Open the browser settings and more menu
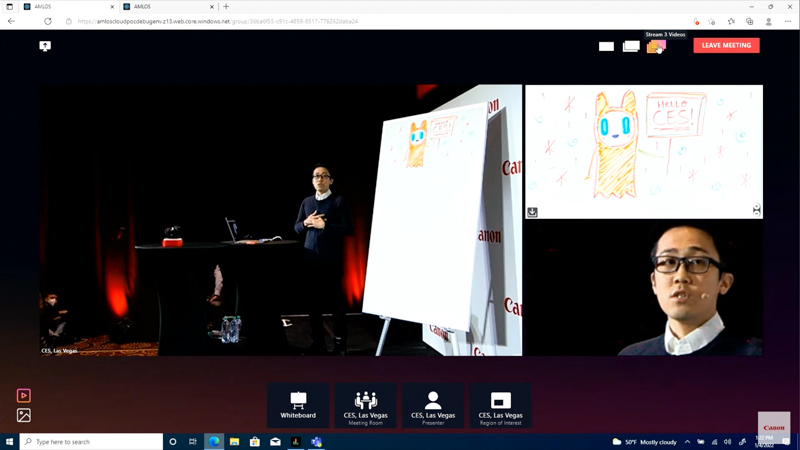 point(788,21)
